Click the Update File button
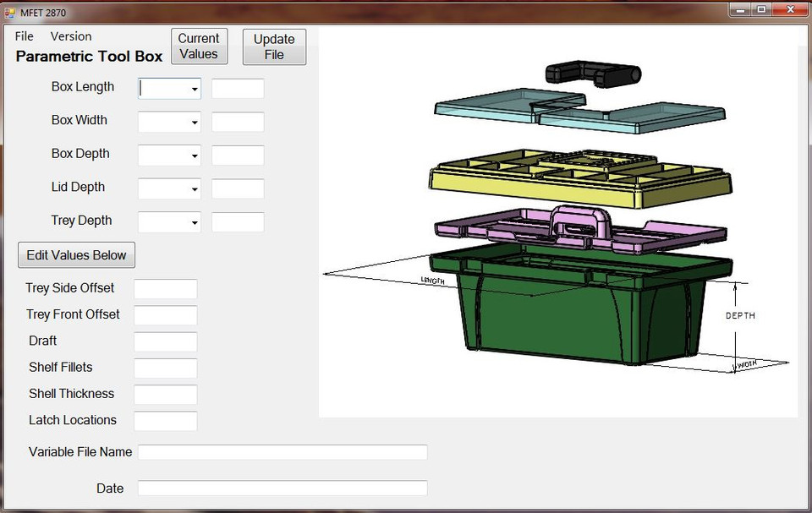 point(274,46)
